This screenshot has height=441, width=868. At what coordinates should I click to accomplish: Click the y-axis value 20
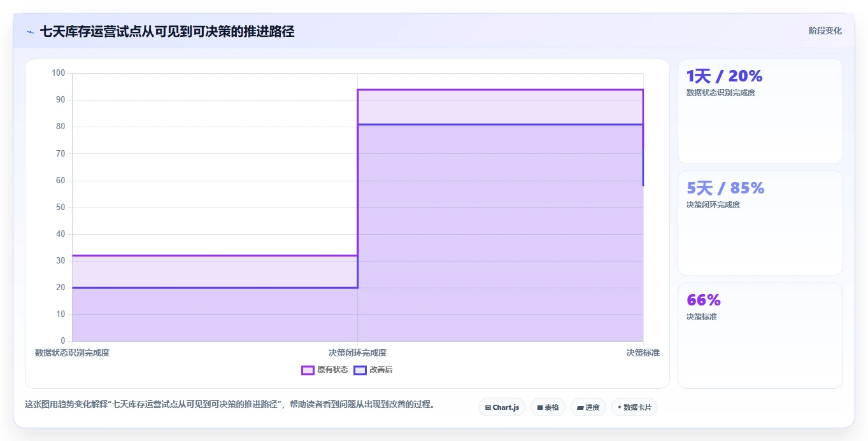click(61, 288)
